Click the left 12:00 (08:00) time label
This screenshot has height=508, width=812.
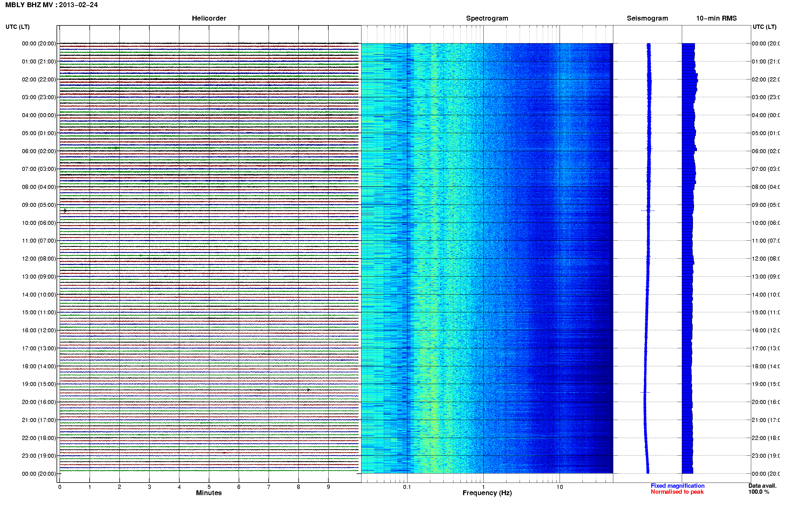39,259
